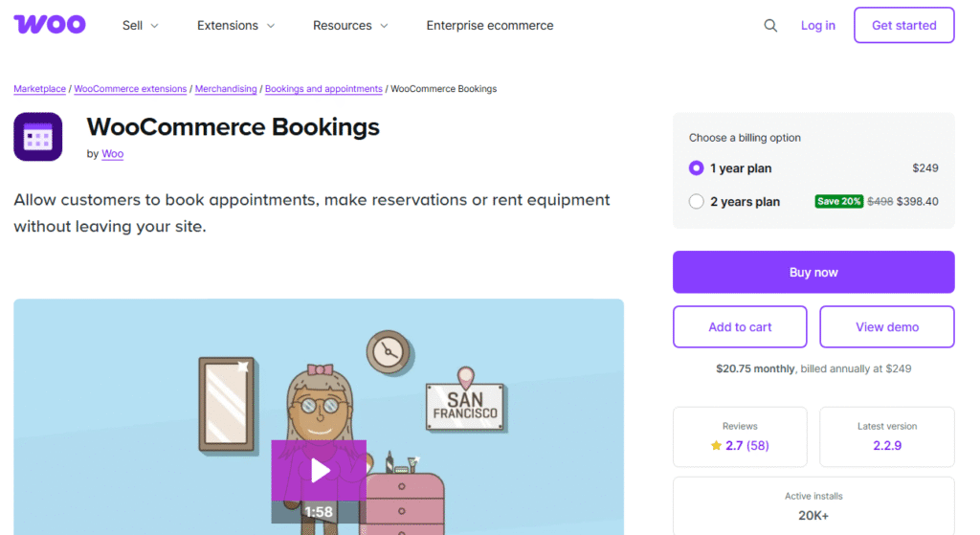Open View demo
This screenshot has height=535, width=980.
click(x=887, y=327)
